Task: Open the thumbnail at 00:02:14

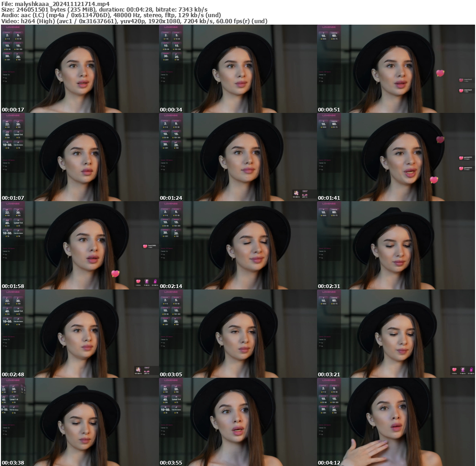Action: click(x=238, y=245)
